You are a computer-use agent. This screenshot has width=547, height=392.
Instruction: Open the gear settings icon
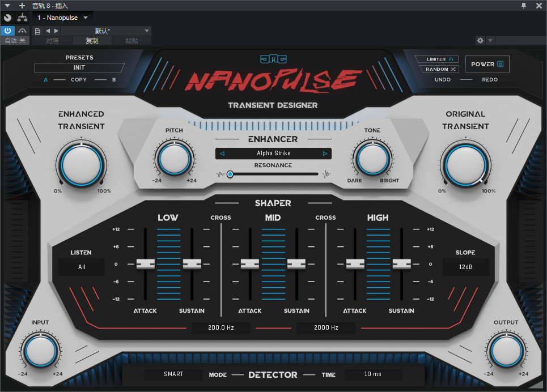(x=480, y=40)
